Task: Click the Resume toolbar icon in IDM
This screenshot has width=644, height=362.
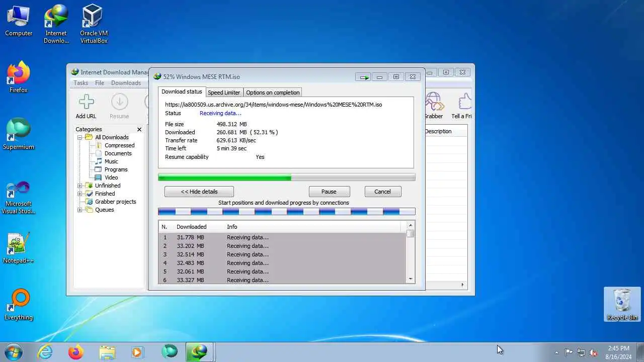Action: point(119,107)
